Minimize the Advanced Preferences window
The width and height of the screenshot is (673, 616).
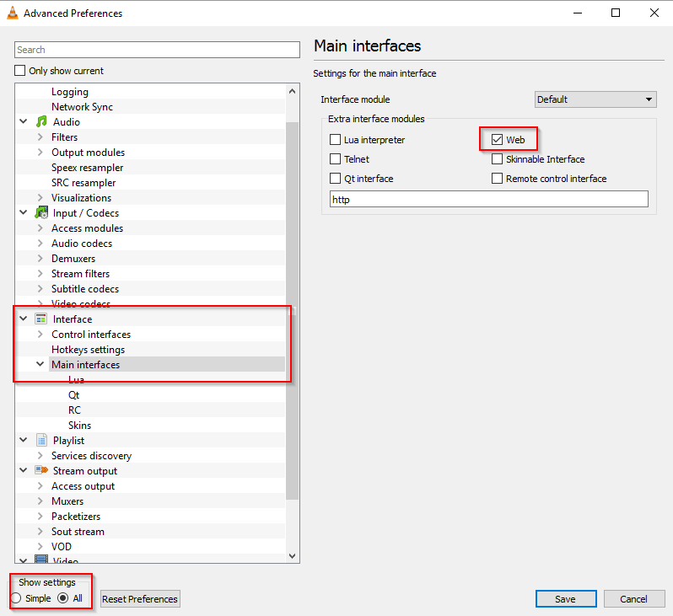(x=578, y=13)
